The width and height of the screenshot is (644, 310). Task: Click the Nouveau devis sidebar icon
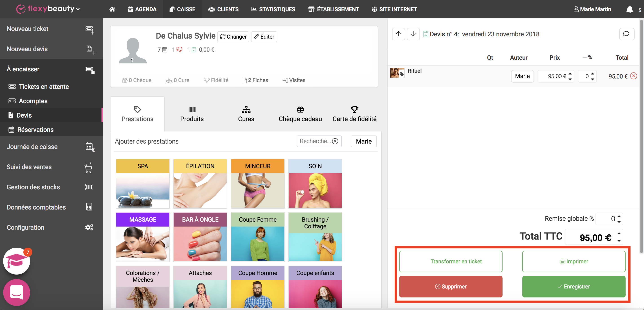pyautogui.click(x=90, y=50)
